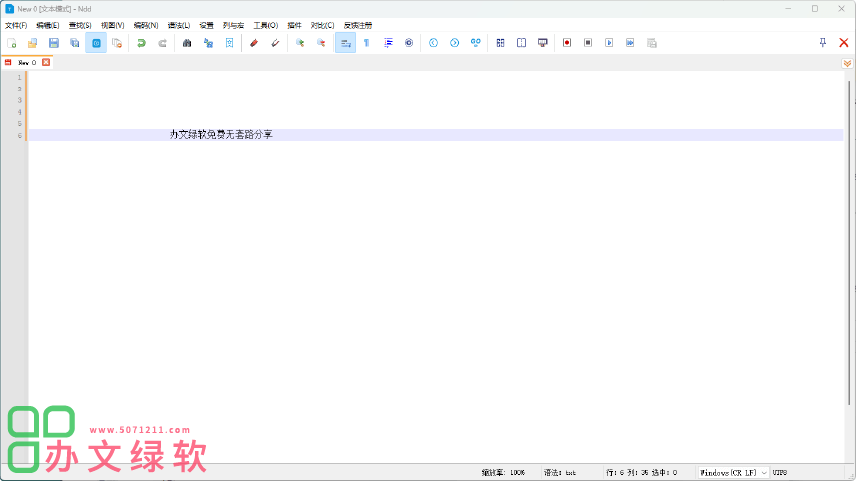Start macro recording with red record icon

tap(566, 43)
